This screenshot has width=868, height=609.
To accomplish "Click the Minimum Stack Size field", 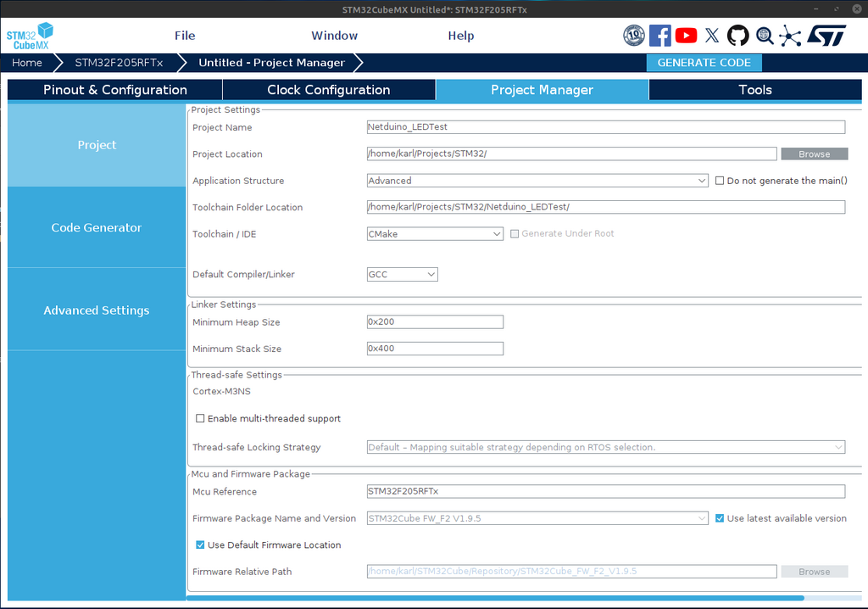I will tap(435, 349).
